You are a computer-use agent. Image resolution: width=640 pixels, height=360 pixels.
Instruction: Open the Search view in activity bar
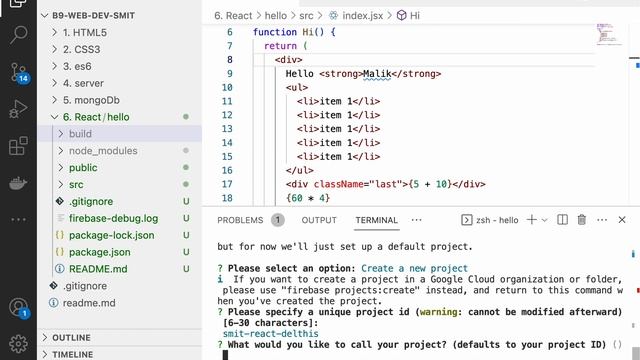[18, 34]
